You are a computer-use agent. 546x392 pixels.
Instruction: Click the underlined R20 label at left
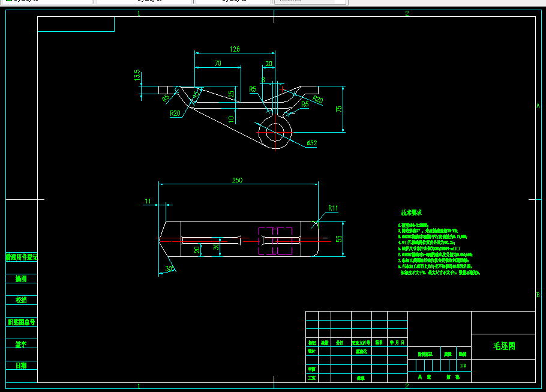(x=175, y=113)
